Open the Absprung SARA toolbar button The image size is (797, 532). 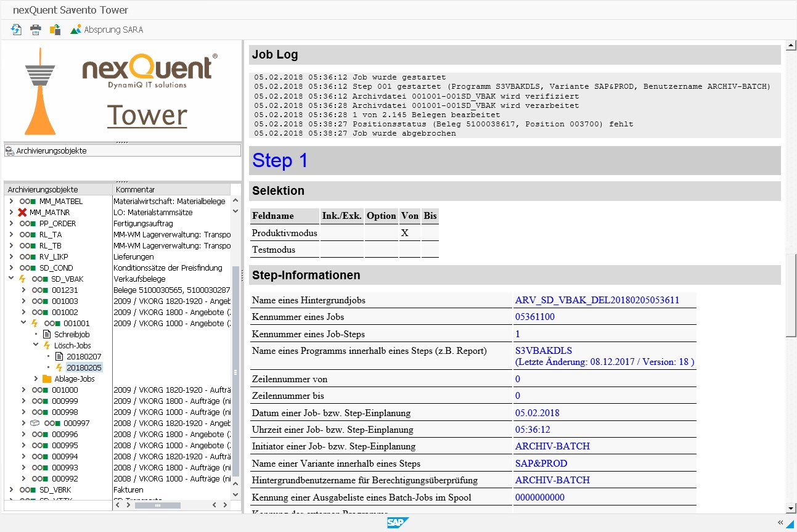[x=107, y=29]
